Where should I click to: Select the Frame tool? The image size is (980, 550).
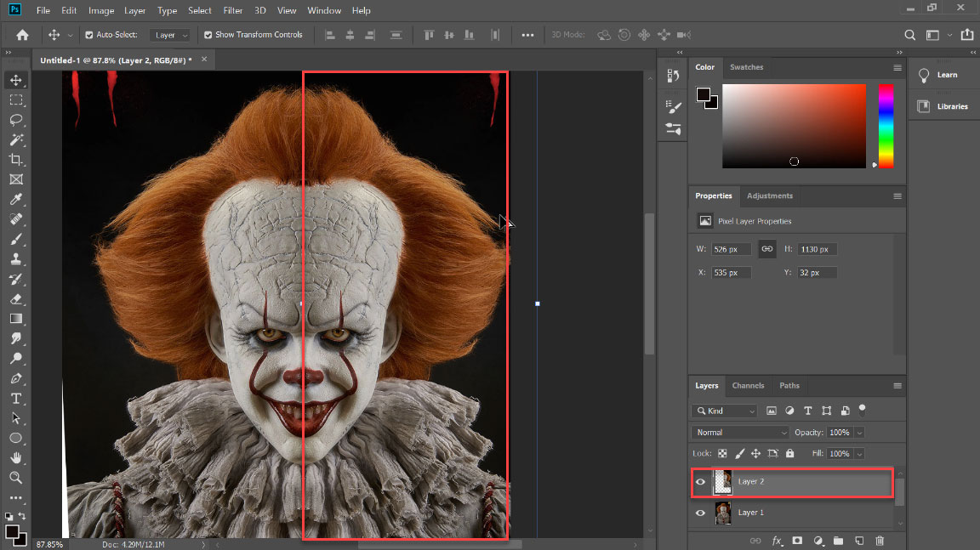(16, 180)
